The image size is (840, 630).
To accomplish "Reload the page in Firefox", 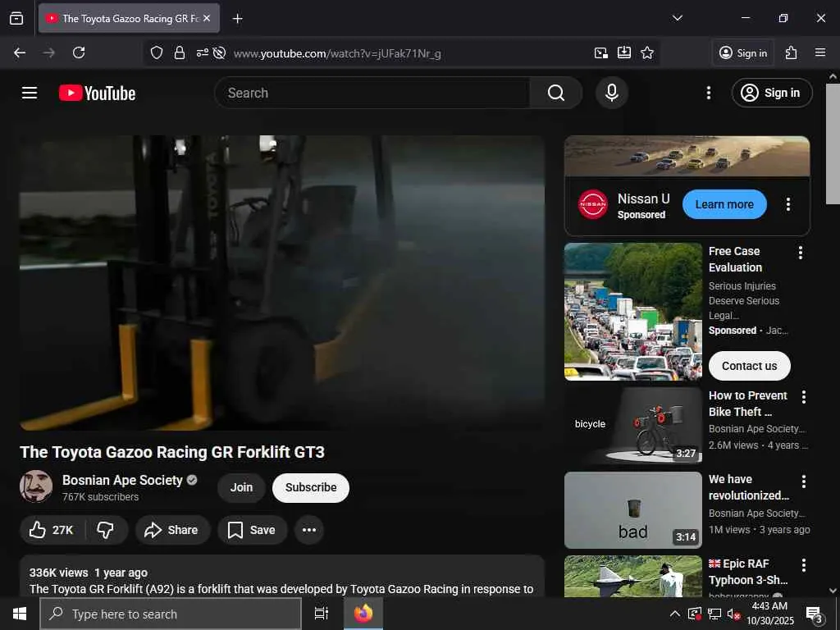I will tap(79, 52).
